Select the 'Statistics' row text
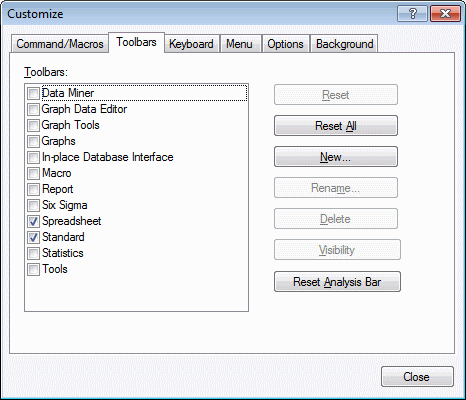466x400 pixels. coord(63,253)
